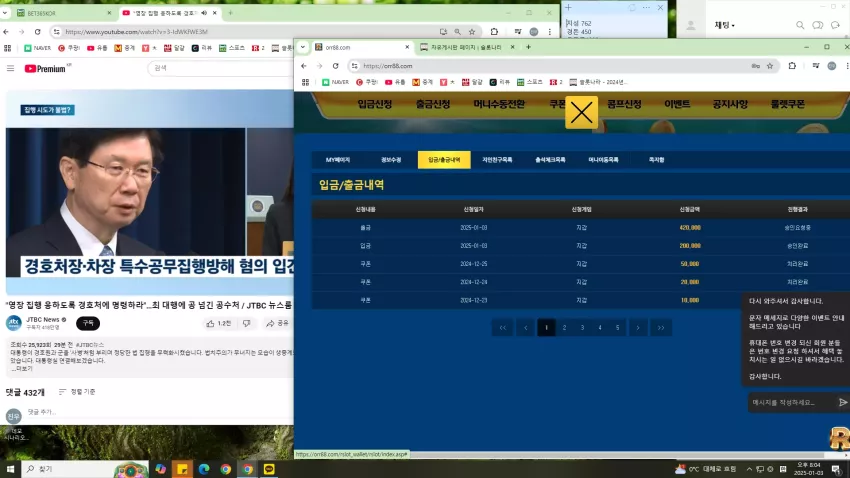Screen dimensions: 850x478
Task: Click the NAVER bookmark in YouTube window
Action: tap(37, 48)
